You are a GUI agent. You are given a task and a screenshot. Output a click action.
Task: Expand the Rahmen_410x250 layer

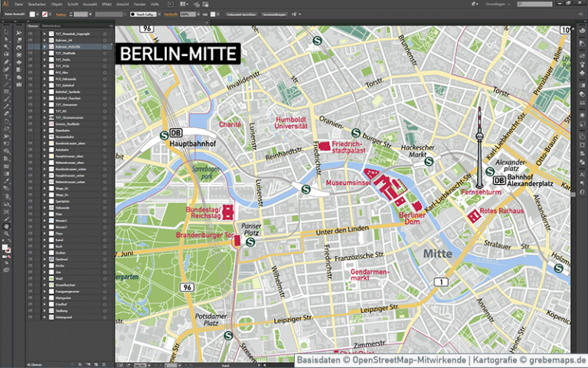[44, 47]
